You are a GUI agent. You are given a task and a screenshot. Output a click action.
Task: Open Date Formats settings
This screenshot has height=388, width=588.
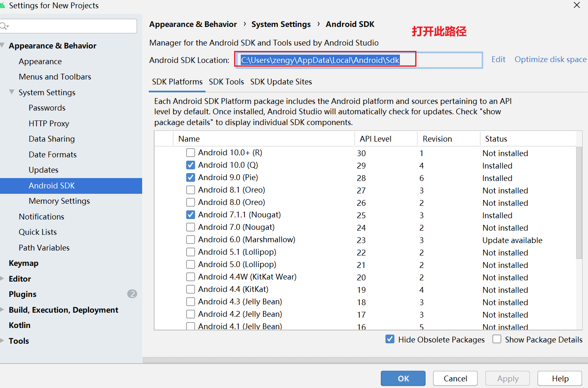coord(53,154)
